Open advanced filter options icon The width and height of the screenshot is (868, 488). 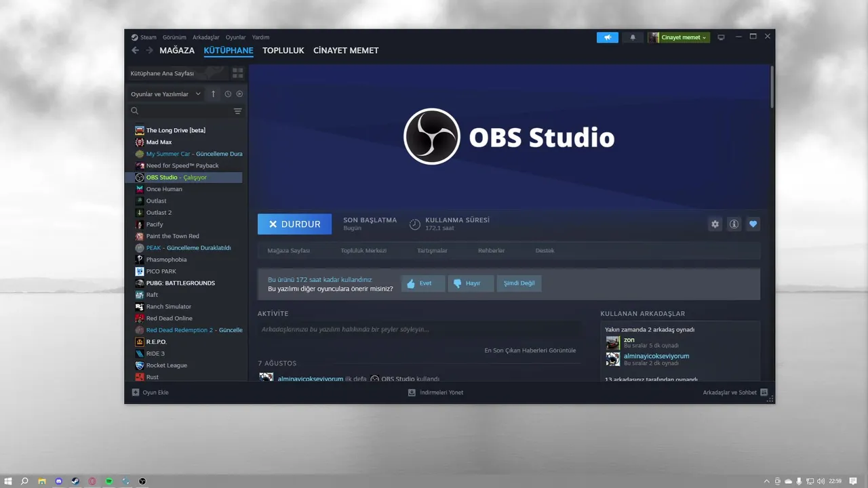(x=237, y=111)
